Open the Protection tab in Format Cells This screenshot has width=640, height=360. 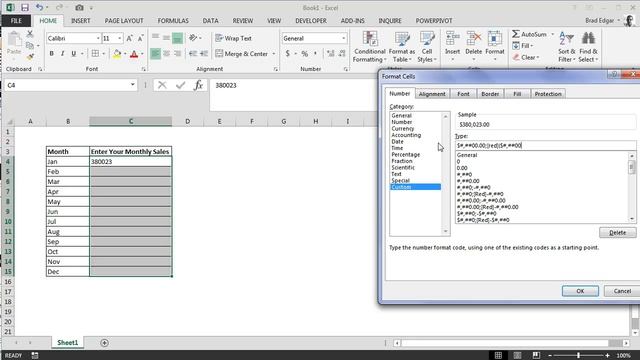[x=548, y=94]
